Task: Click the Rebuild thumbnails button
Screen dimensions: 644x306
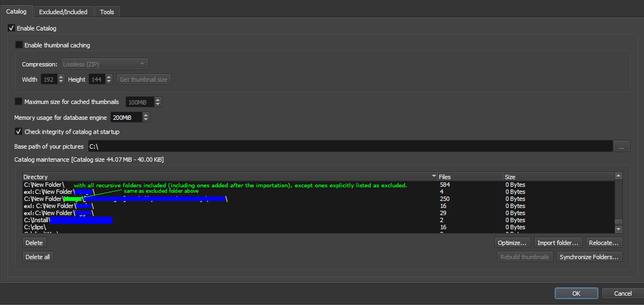Action: tap(525, 256)
